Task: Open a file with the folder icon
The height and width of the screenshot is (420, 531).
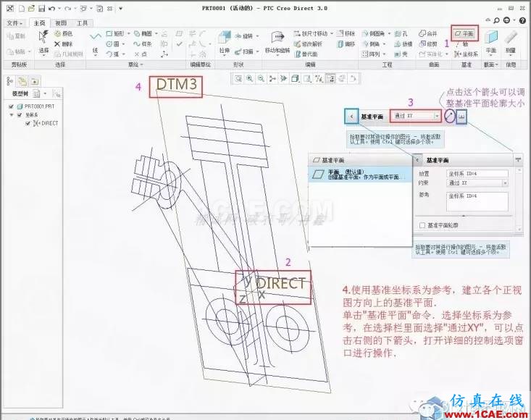Action: [31, 9]
